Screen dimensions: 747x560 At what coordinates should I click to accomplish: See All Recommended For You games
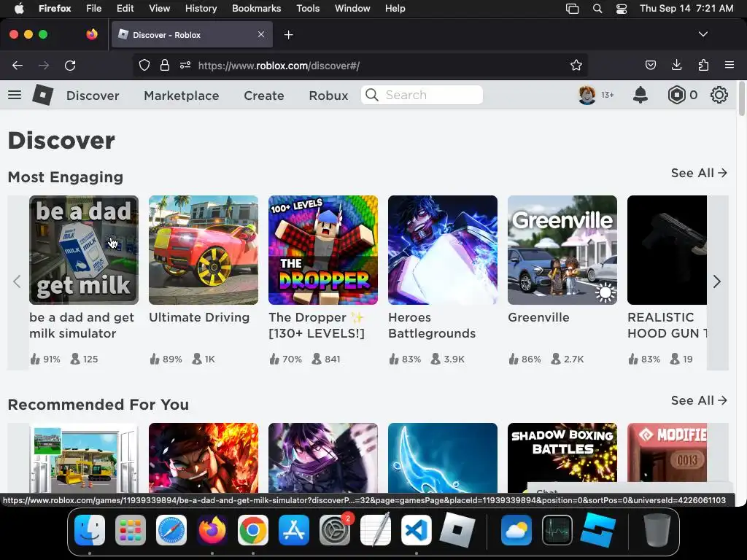coord(699,400)
